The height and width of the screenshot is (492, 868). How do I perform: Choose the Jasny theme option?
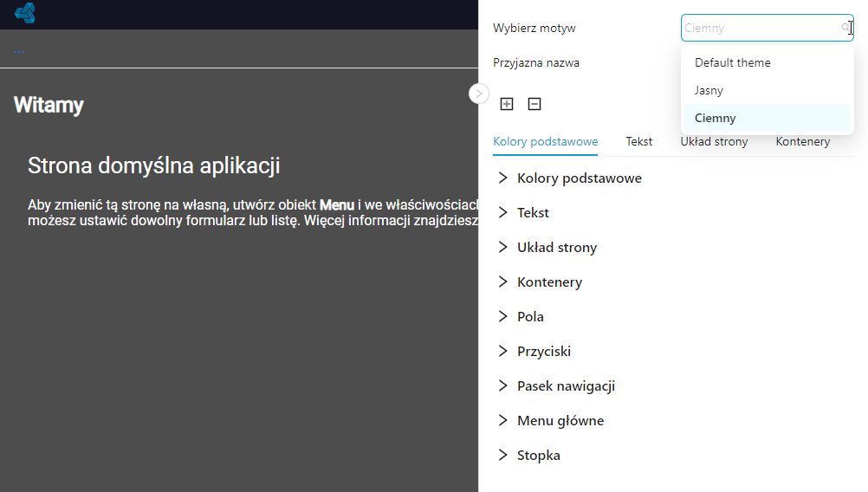tap(768, 90)
